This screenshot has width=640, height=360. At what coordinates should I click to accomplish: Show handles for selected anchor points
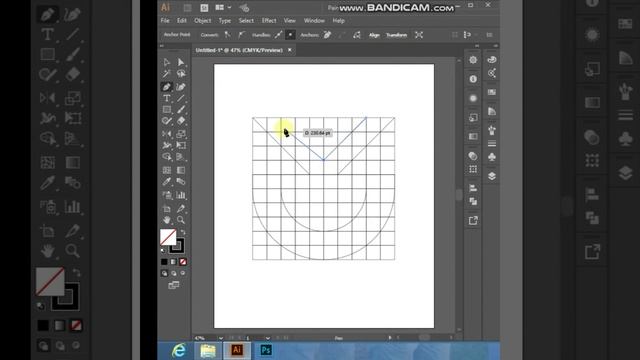(x=278, y=35)
